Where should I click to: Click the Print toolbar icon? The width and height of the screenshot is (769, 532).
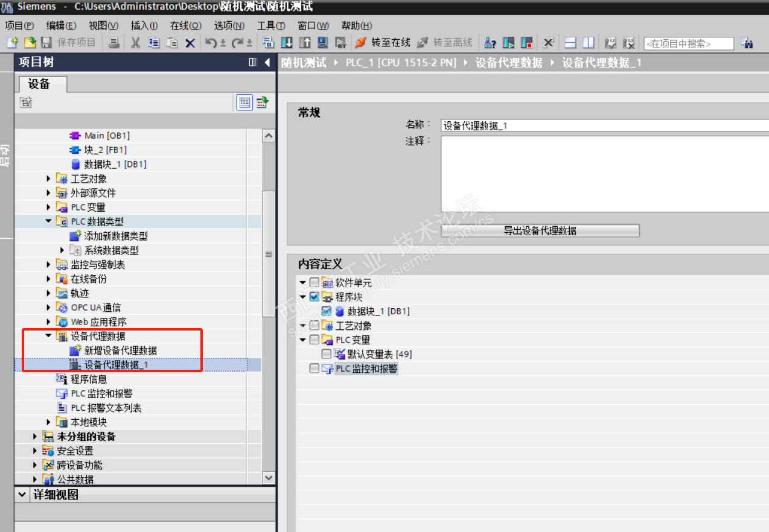113,43
